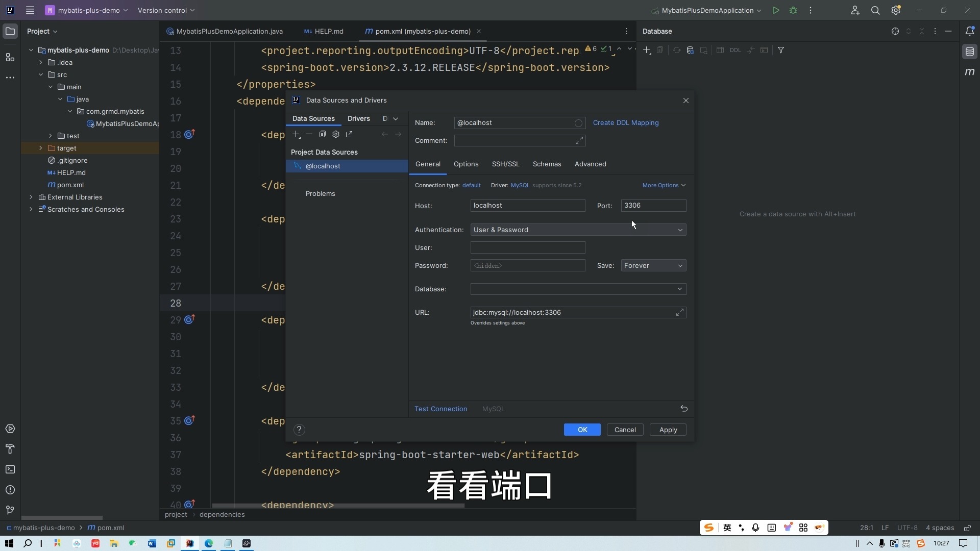Remove the selected data source with minus icon
The width and height of the screenshot is (980, 551).
[309, 134]
